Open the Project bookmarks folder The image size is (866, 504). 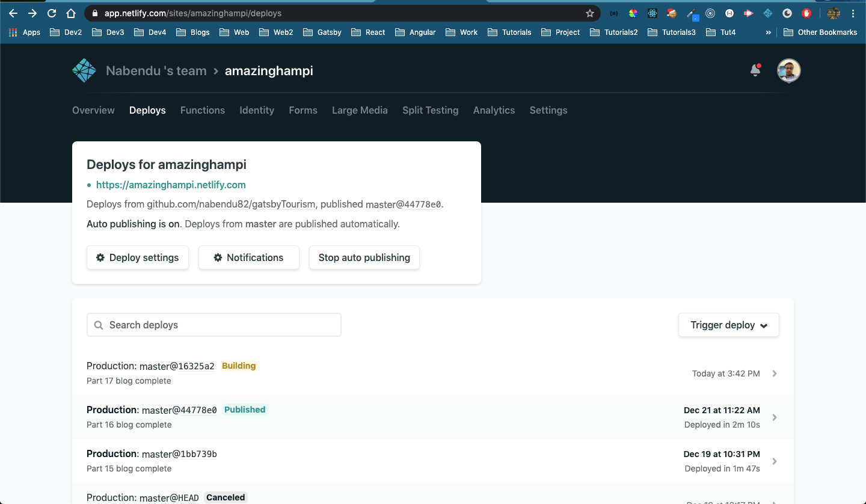coord(560,32)
